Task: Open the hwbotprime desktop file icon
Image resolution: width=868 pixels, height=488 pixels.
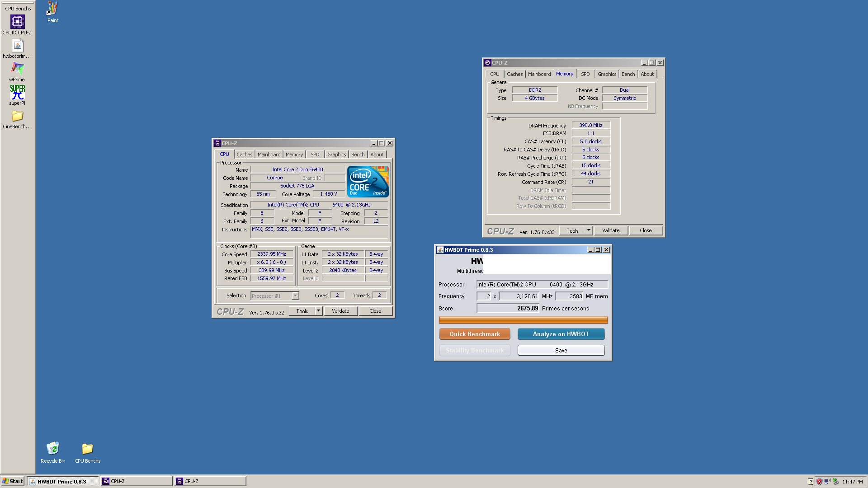Action: (x=17, y=48)
